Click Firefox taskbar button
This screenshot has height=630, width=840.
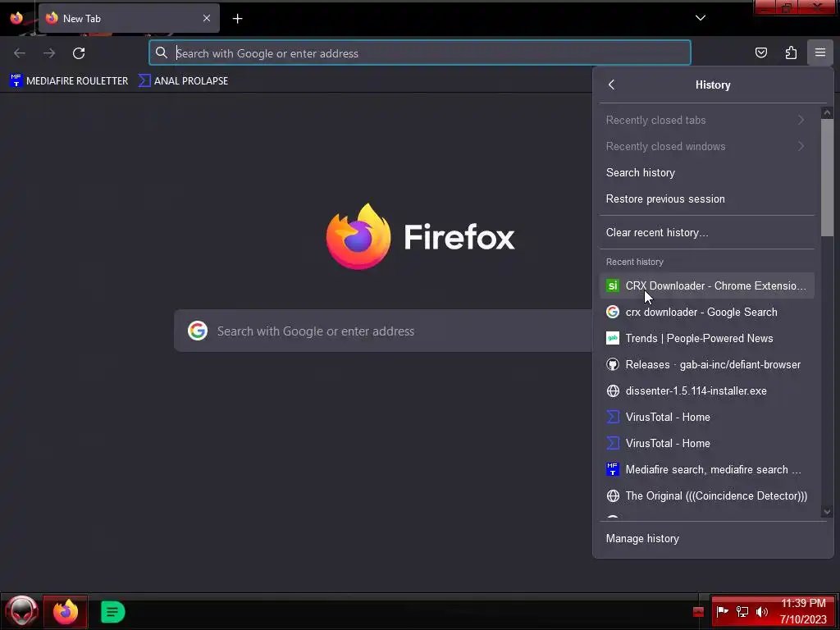66,611
